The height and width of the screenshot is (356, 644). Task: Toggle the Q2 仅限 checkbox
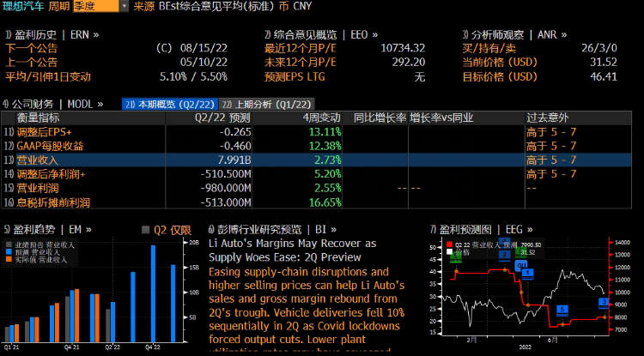click(x=145, y=230)
